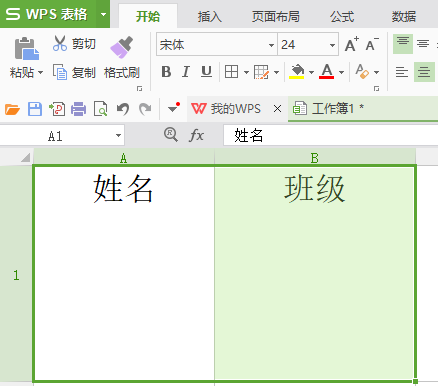Select cell containing 姓名
Screen dimensions: 438x386
pyautogui.click(x=124, y=273)
